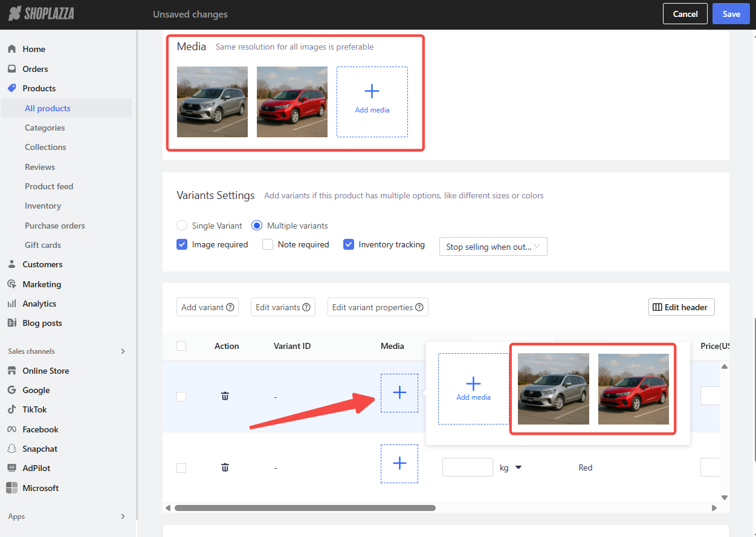Click the plus media box for the first variant
The image size is (756, 537).
click(x=399, y=393)
